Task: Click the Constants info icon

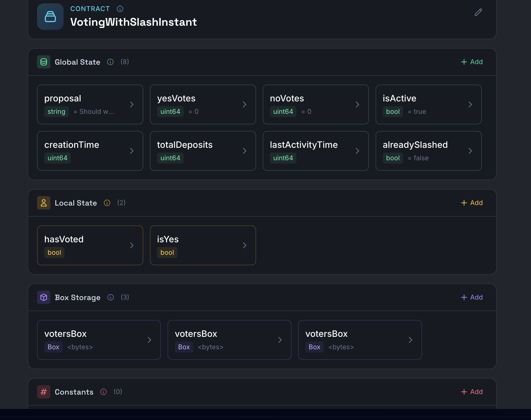Action: [103, 392]
